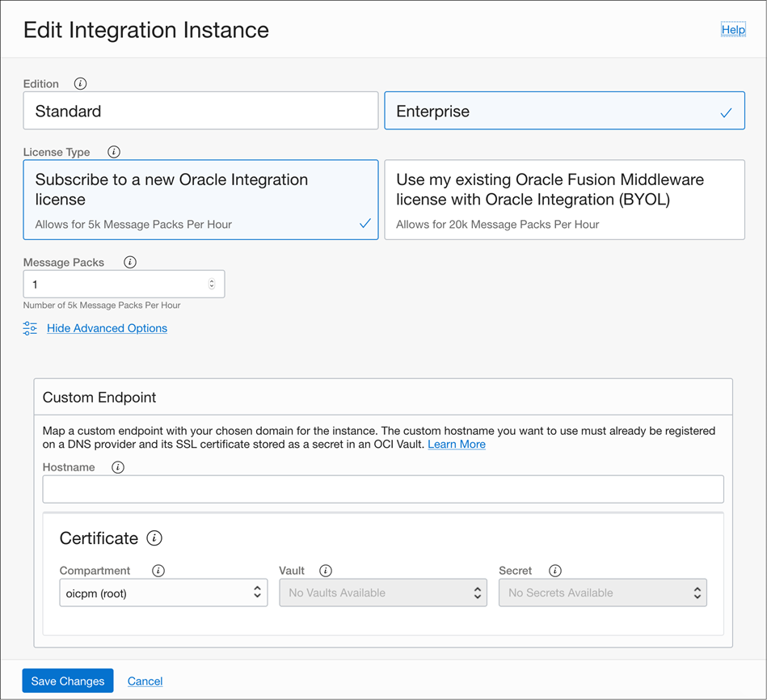Click the Save Changes button

(x=67, y=681)
